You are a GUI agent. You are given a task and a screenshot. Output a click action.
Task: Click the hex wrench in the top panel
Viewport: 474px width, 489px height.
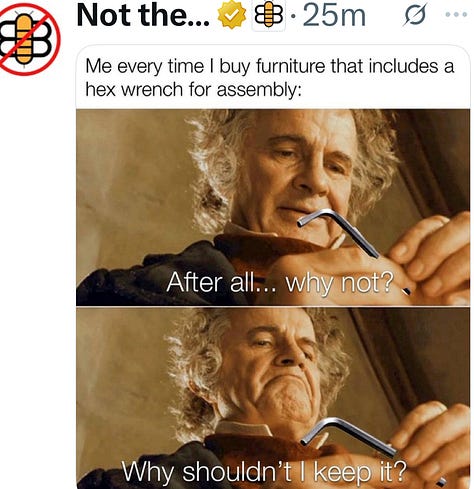click(x=338, y=232)
